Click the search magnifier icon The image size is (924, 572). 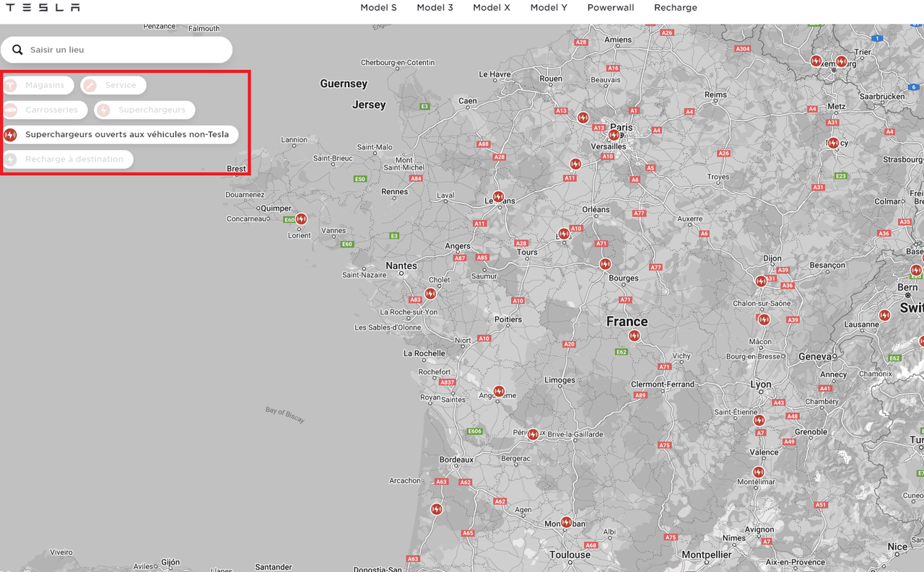17,50
